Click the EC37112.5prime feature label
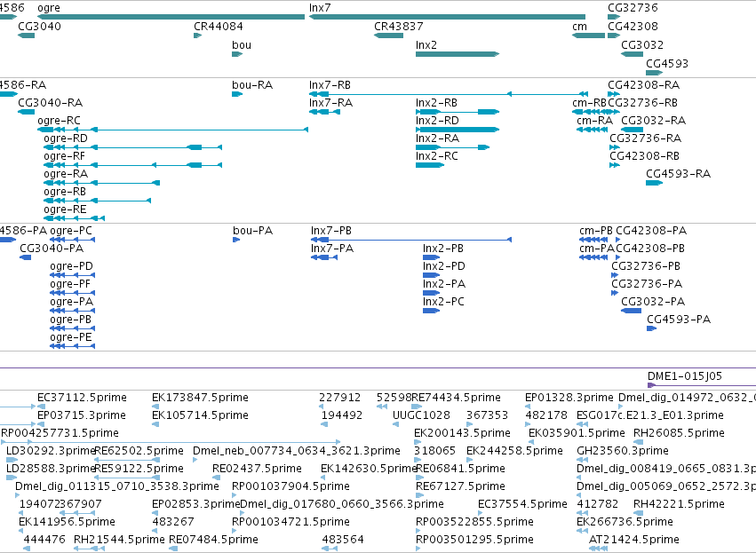Screen dimensions: 756x553 [x=82, y=398]
